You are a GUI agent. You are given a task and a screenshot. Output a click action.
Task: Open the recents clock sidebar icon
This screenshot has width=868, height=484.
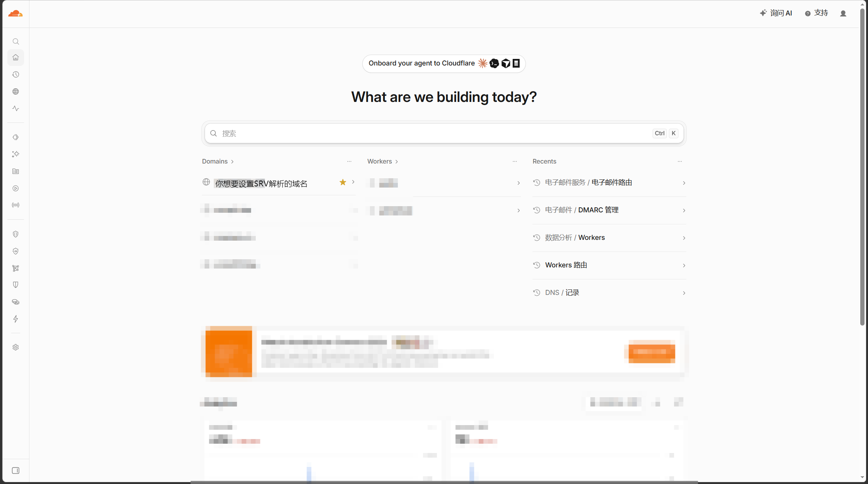coord(15,74)
